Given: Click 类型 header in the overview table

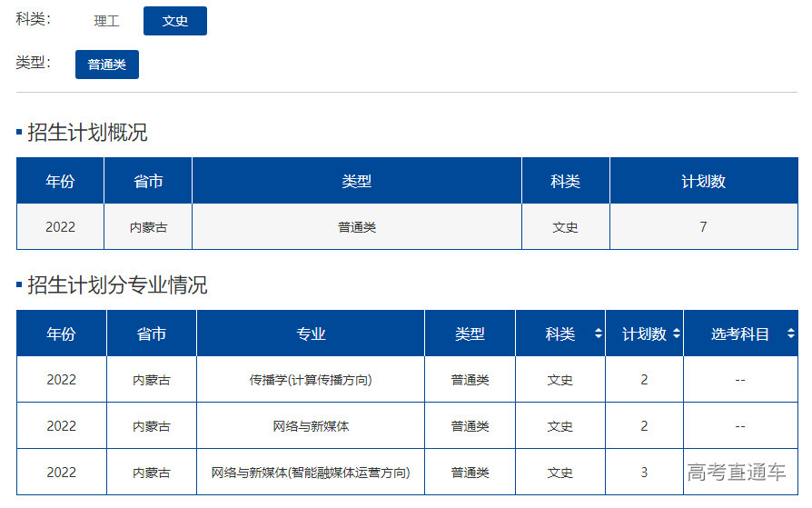Looking at the screenshot, I should coord(357,181).
